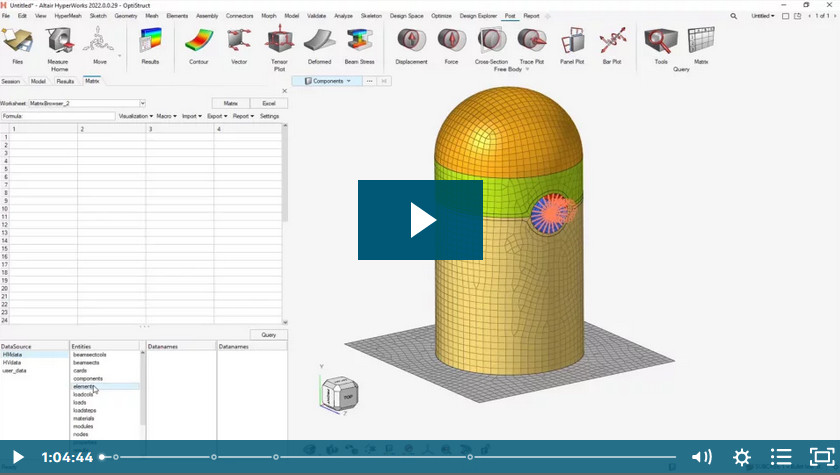Toggle video fullscreen mode
This screenshot has height=475, width=840.
coord(820,457)
